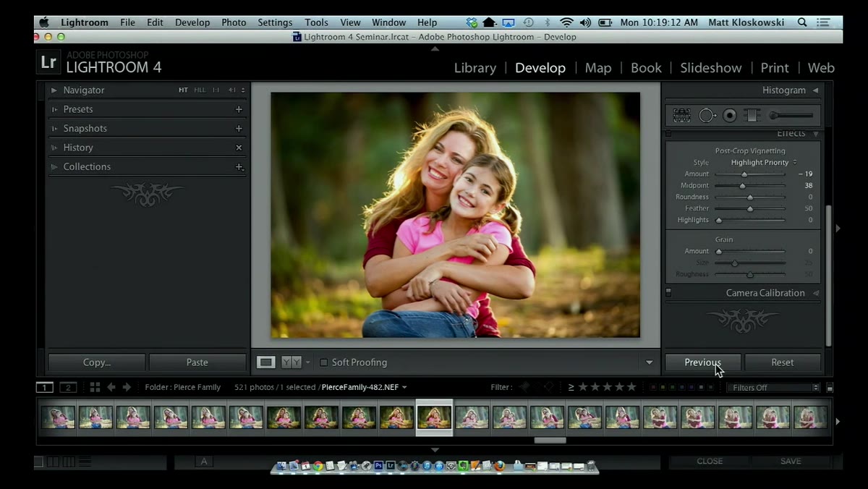Image resolution: width=868 pixels, height=489 pixels.
Task: Filter by flagged status icon
Action: pyautogui.click(x=526, y=387)
